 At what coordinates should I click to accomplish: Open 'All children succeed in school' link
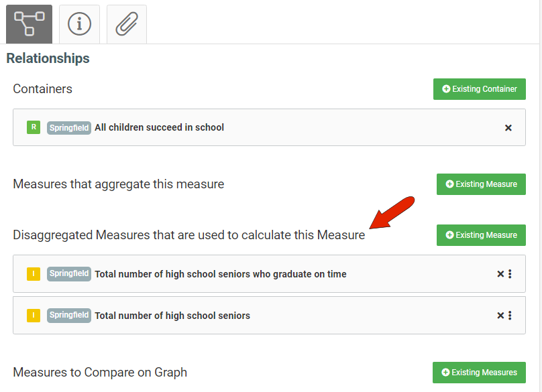159,127
